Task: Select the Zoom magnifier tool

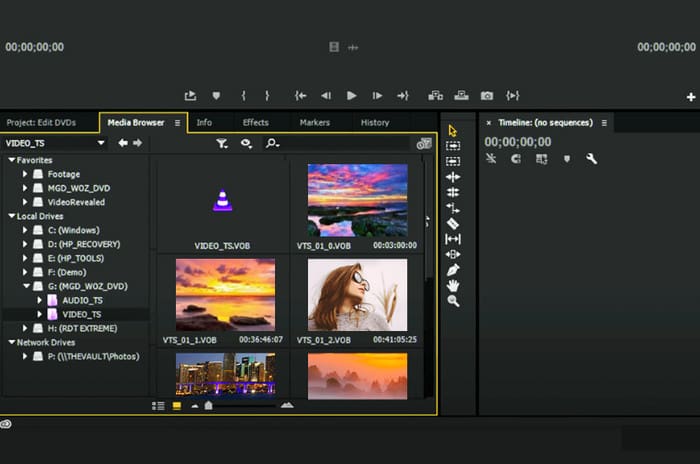Action: click(x=453, y=301)
